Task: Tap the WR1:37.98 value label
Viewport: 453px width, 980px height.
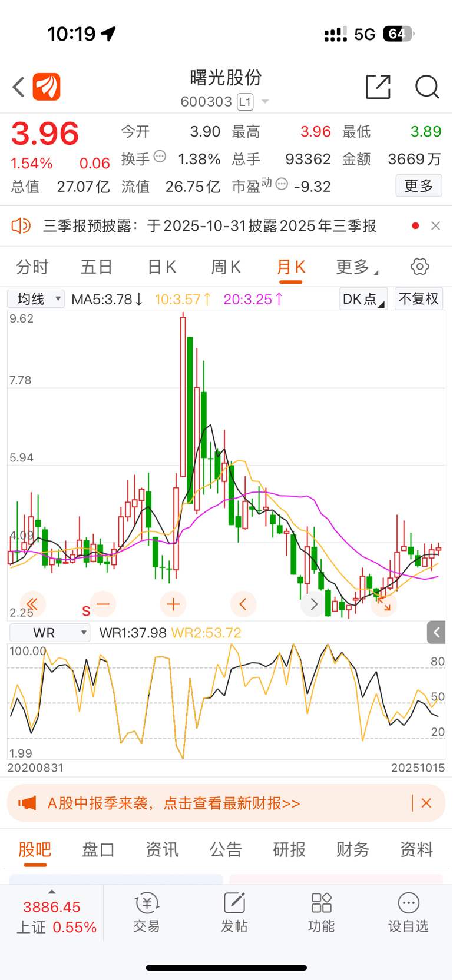Action: tap(133, 633)
